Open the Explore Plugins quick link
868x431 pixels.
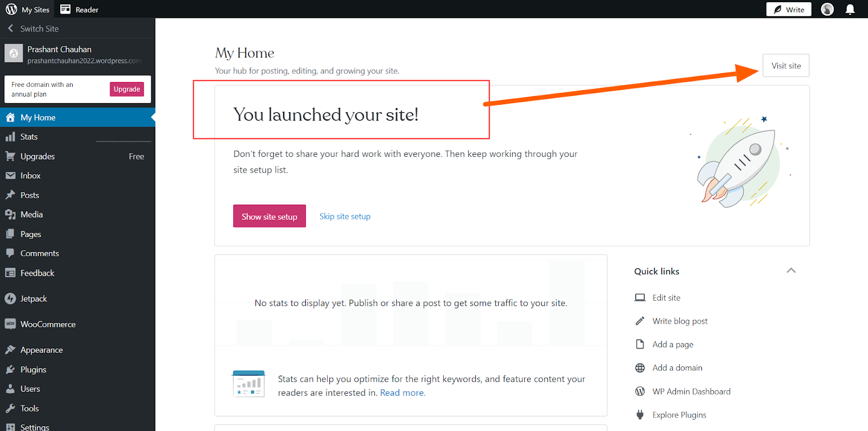[679, 415]
